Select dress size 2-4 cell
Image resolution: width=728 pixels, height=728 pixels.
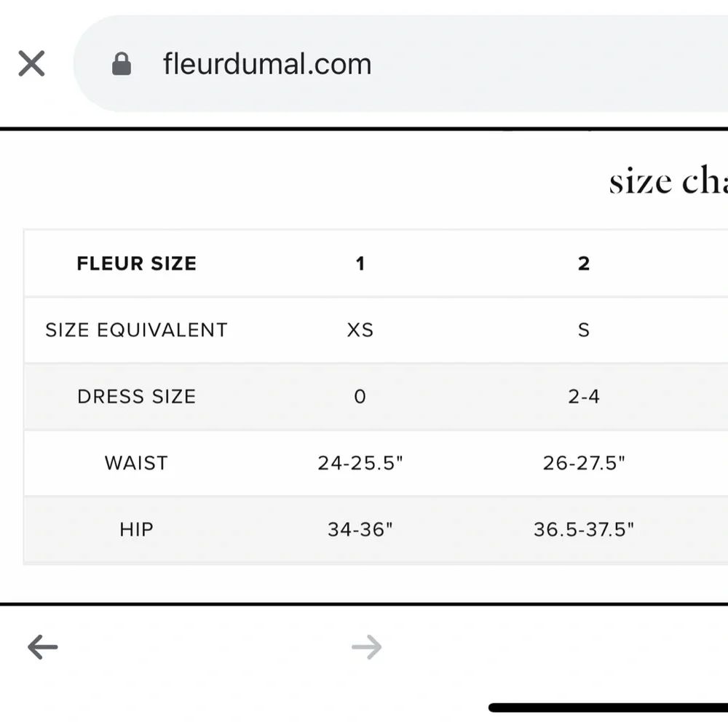click(584, 397)
